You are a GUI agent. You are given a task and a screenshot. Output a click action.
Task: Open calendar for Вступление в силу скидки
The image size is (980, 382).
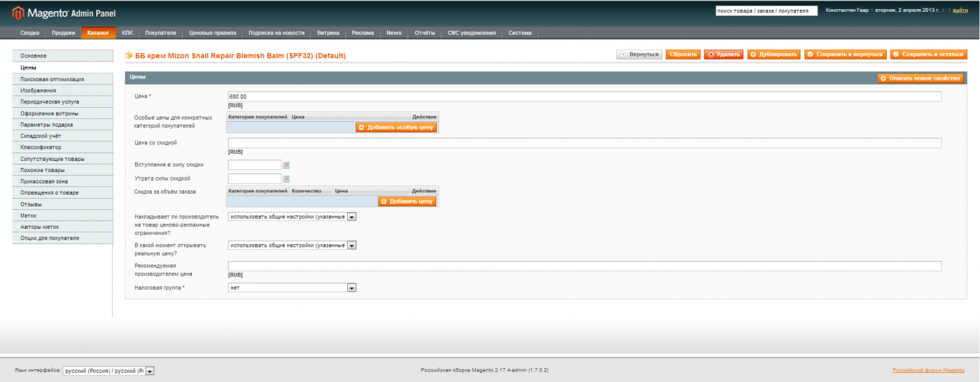(x=286, y=165)
